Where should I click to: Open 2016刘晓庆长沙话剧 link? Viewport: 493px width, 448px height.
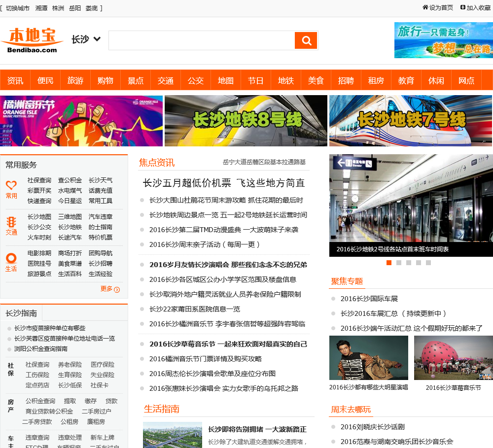(373, 427)
